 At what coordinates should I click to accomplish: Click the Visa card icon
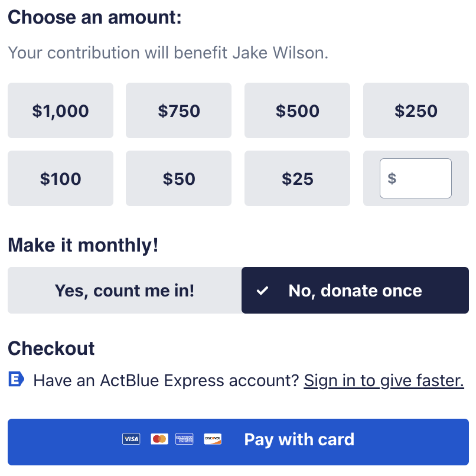tap(131, 439)
